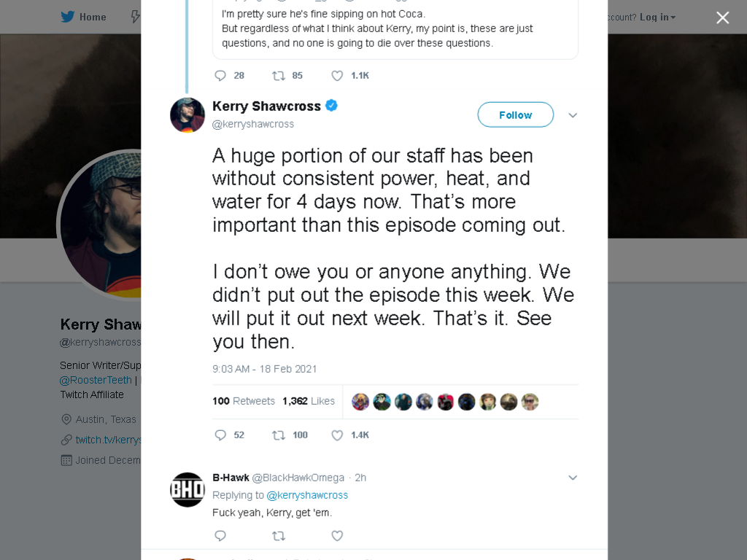This screenshot has width=747, height=560.
Task: Click reply icon showing 28 replies
Action: point(220,76)
